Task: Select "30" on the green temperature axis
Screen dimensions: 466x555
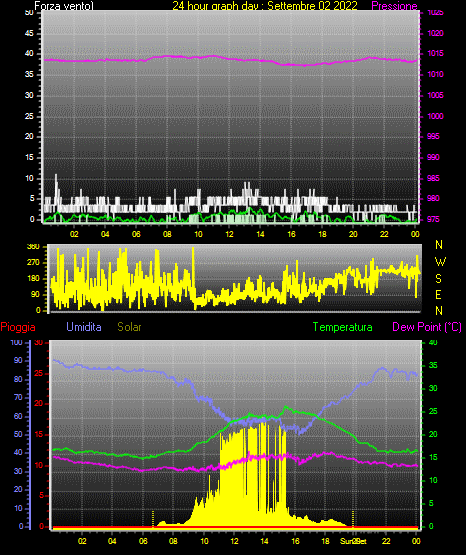Action: [x=433, y=388]
